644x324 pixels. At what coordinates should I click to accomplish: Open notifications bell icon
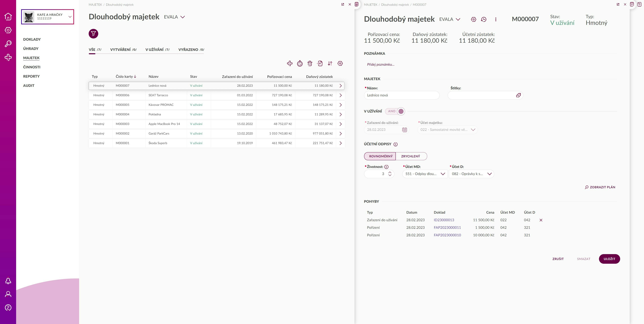pyautogui.click(x=8, y=281)
